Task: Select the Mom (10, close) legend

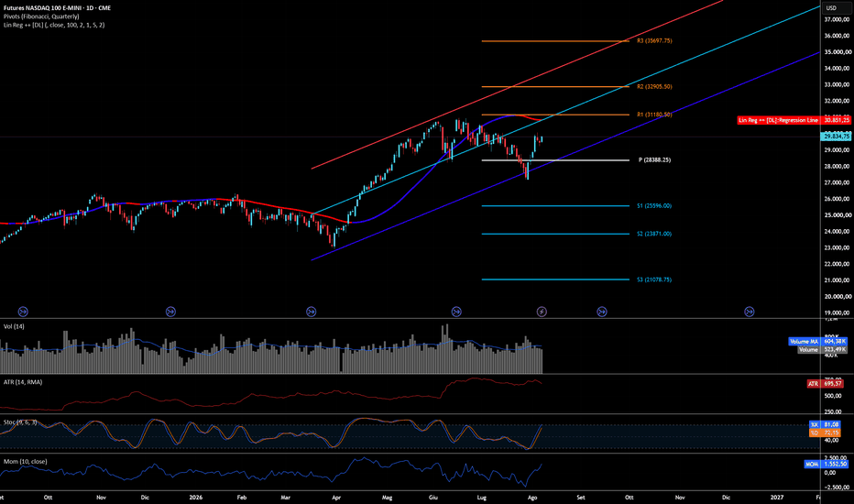Action: (25, 462)
